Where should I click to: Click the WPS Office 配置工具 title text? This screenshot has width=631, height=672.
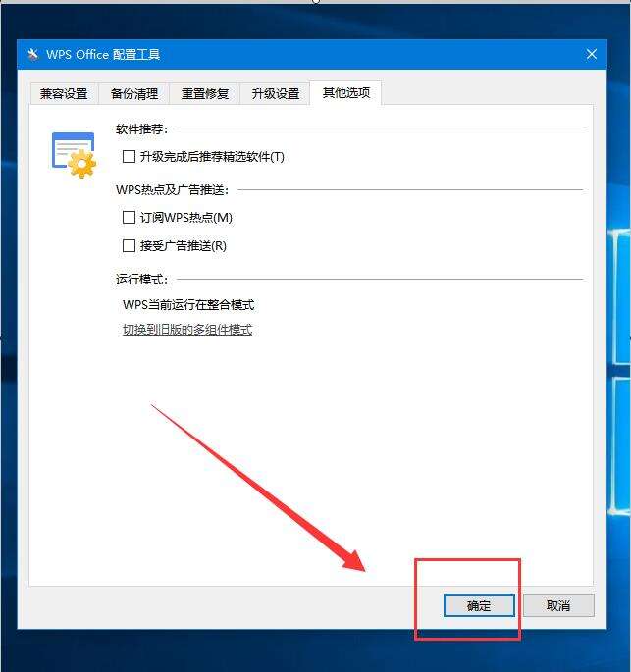click(103, 54)
